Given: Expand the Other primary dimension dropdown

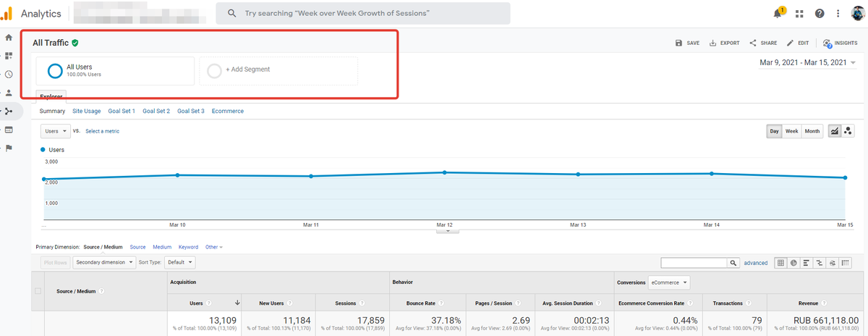Looking at the screenshot, I should [x=213, y=247].
